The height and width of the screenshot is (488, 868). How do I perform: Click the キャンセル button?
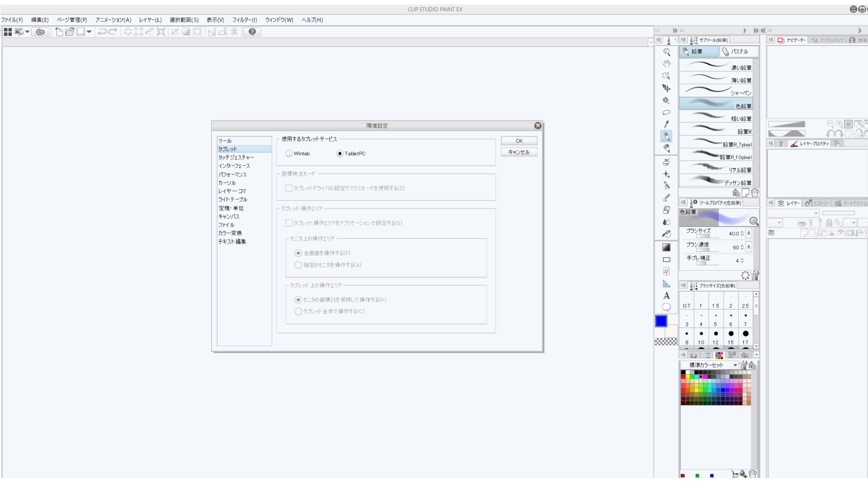tap(519, 152)
